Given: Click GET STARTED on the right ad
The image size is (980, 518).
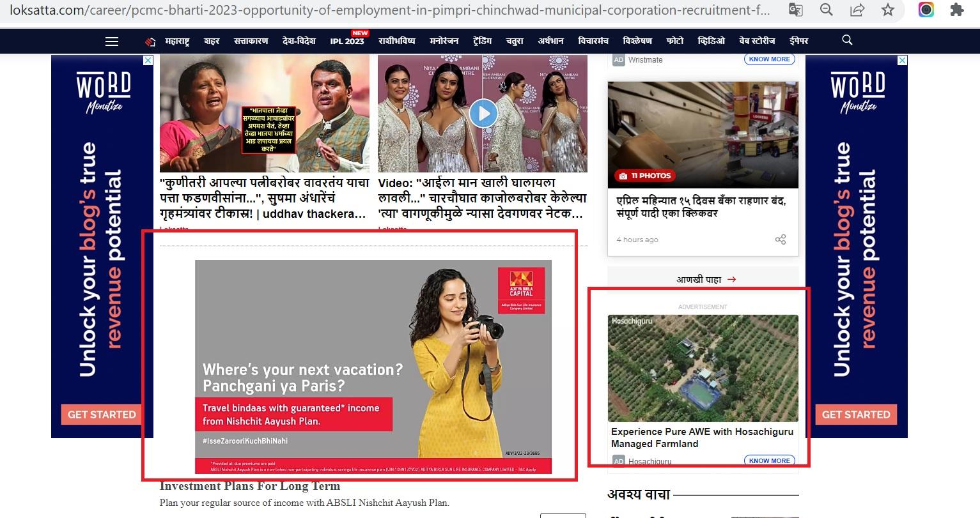Looking at the screenshot, I should pyautogui.click(x=856, y=415).
